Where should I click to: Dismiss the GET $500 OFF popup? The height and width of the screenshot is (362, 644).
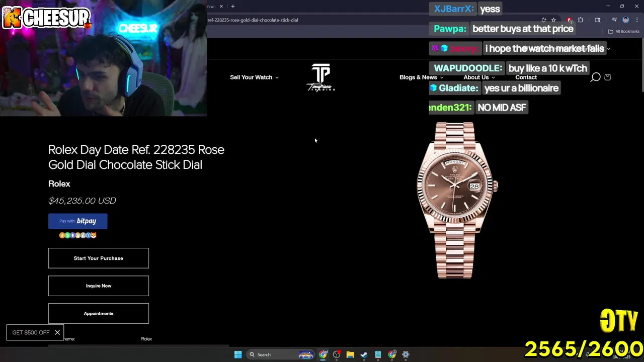(57, 332)
